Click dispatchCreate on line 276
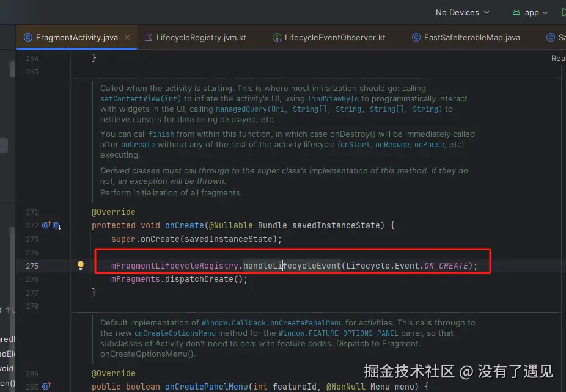566x392 pixels. (199, 280)
